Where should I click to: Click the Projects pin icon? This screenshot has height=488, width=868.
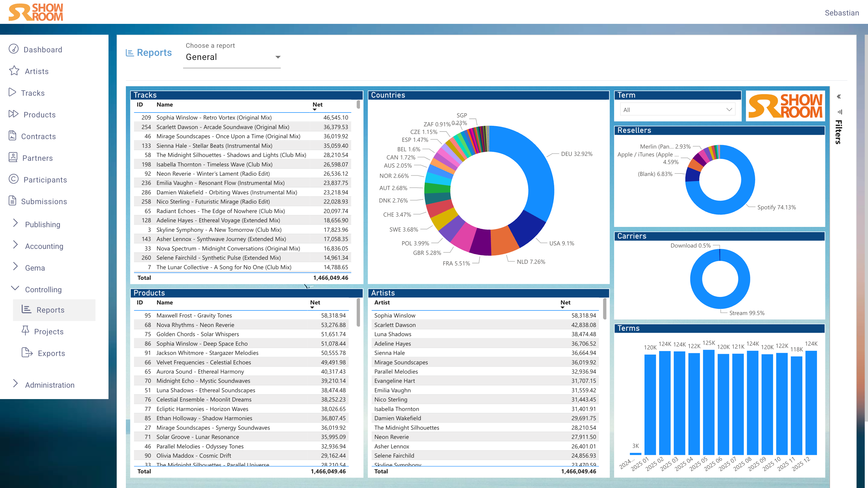pyautogui.click(x=25, y=331)
